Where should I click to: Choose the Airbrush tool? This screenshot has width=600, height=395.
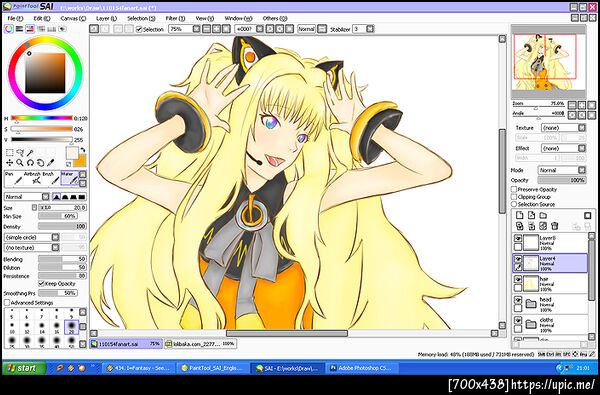[32, 178]
